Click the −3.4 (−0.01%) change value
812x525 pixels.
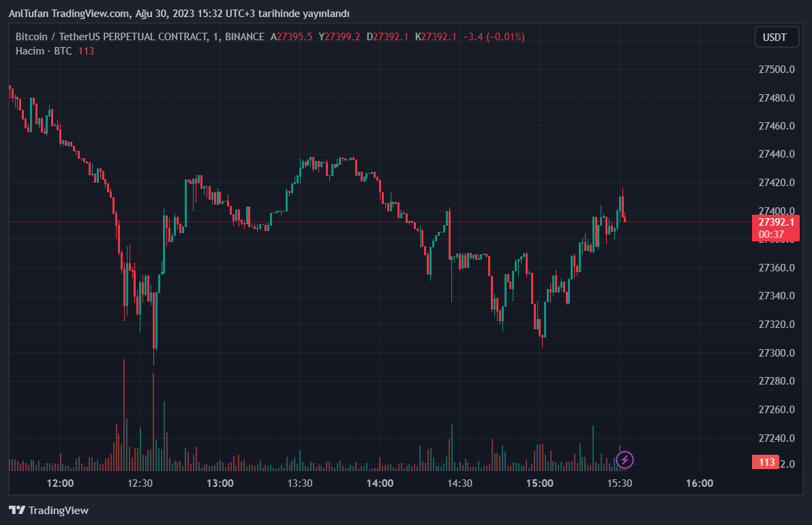click(493, 37)
